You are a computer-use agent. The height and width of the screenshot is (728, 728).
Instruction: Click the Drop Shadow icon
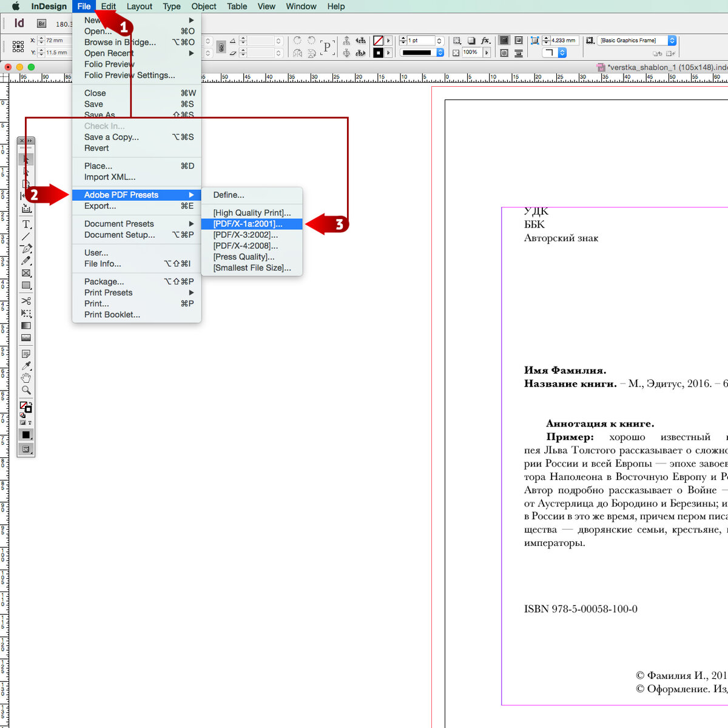[471, 41]
